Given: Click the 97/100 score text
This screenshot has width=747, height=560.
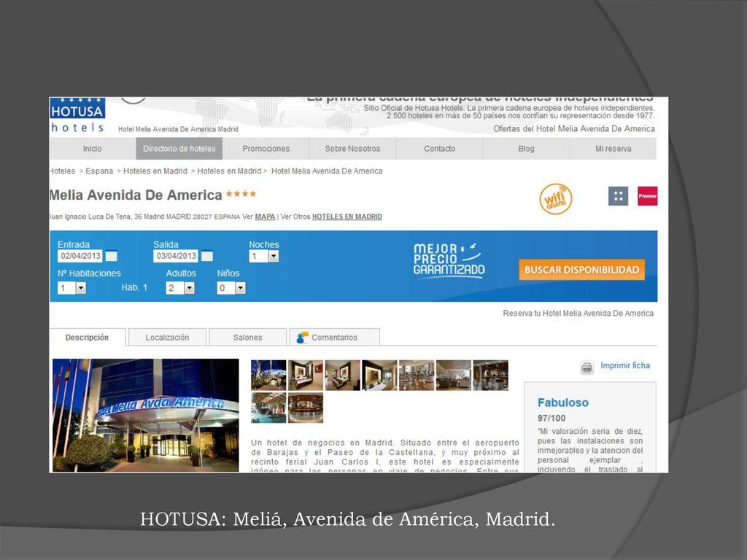Looking at the screenshot, I should pyautogui.click(x=551, y=418).
